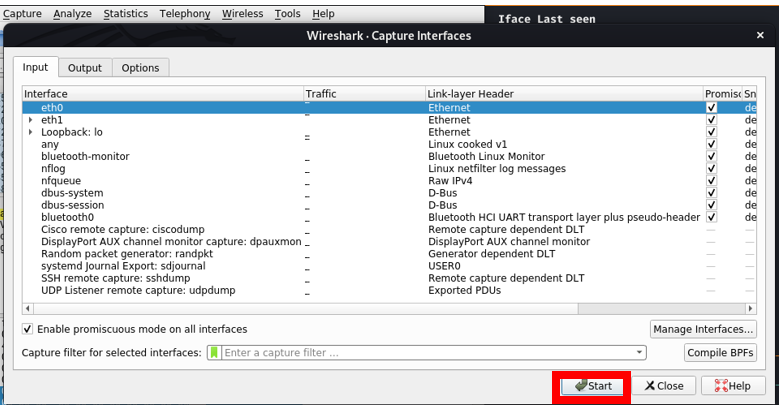Toggle Enable promiscuous mode on all interfaces

click(x=27, y=329)
